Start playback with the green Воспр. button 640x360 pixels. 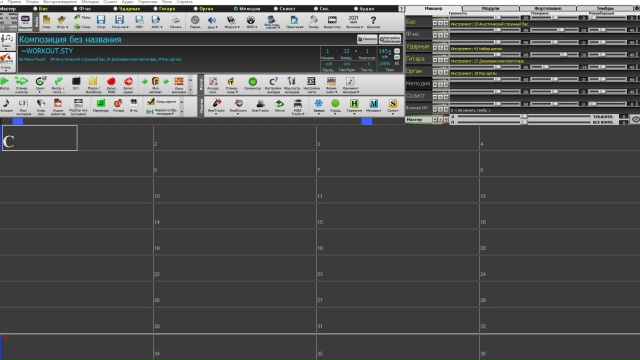click(5, 84)
